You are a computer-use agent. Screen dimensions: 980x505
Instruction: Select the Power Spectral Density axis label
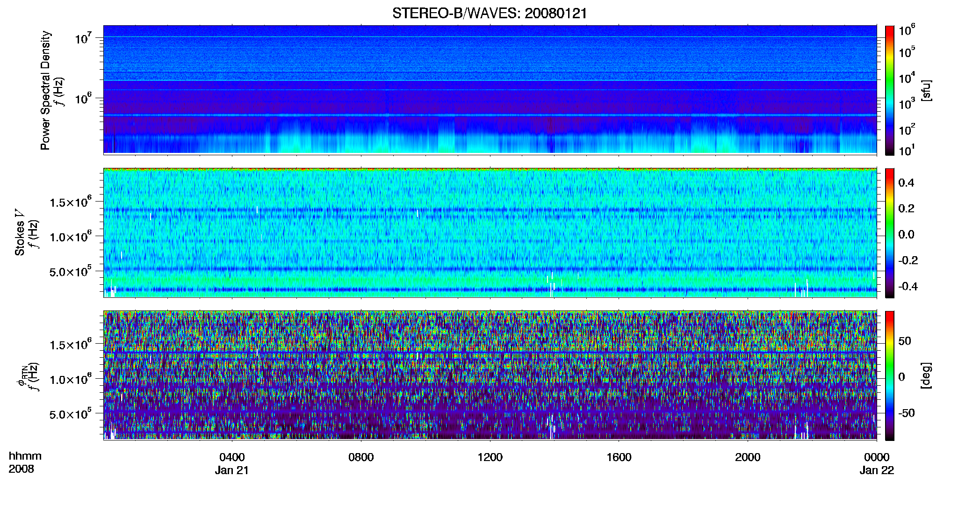click(45, 90)
